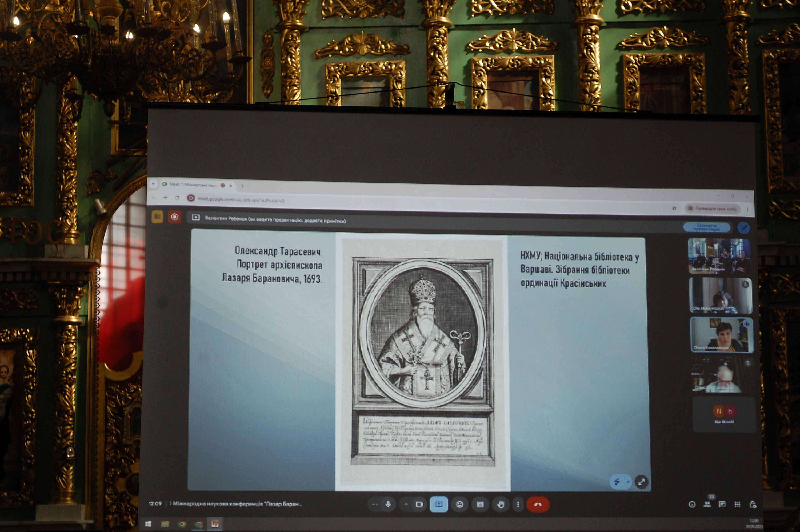This screenshot has height=532, width=800.
Task: Open File Explorer from taskbar
Action: (x=165, y=524)
